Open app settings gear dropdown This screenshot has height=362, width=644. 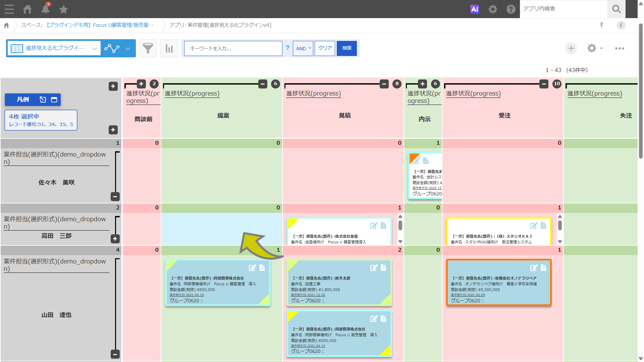(595, 48)
